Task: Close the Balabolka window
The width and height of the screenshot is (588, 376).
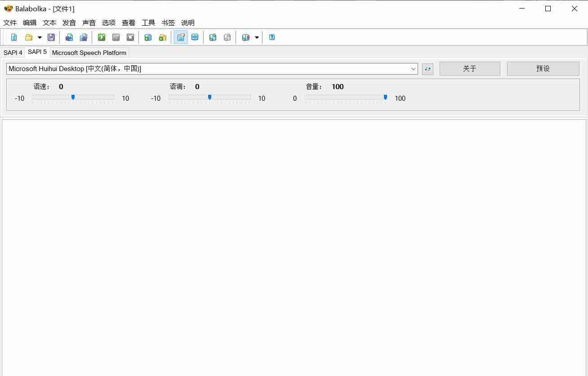Action: (574, 9)
